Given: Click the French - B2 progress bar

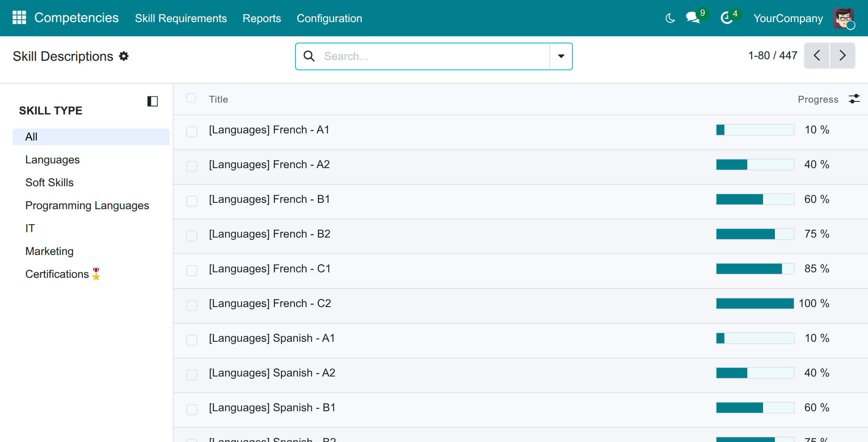Looking at the screenshot, I should 755,234.
